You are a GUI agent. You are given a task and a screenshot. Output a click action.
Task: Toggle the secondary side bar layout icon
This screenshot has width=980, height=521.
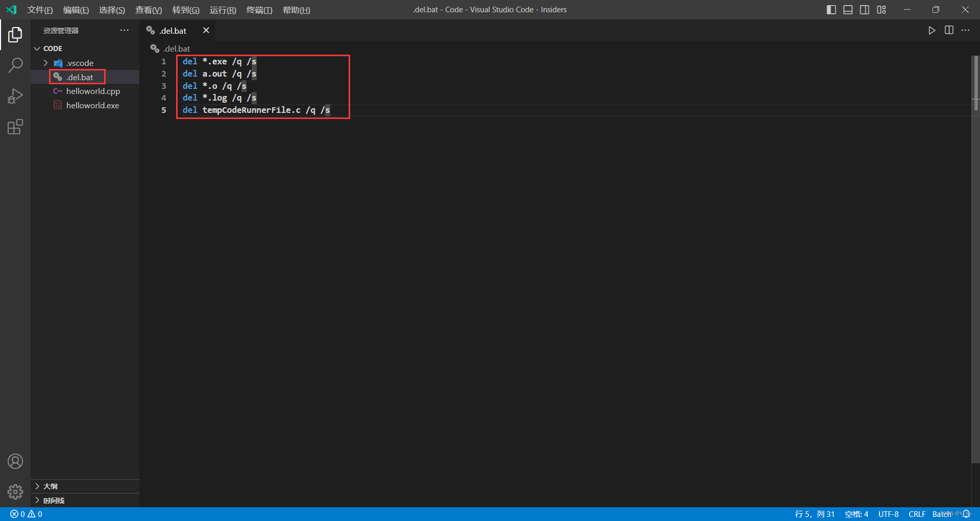click(x=865, y=10)
